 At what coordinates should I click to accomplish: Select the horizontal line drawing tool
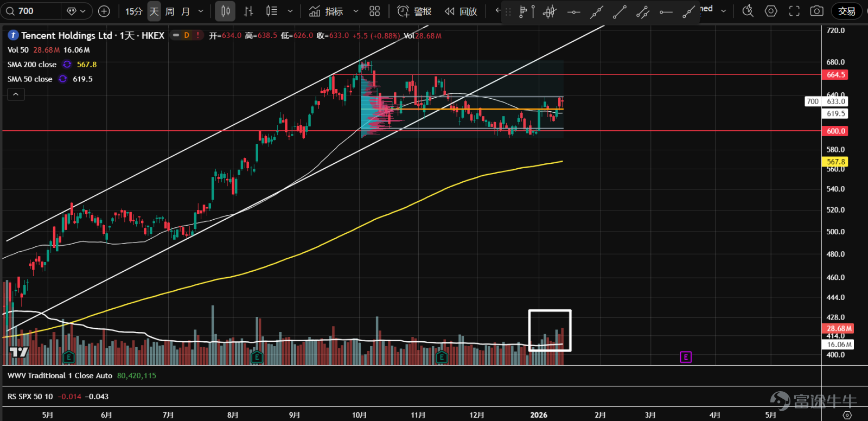click(x=573, y=11)
